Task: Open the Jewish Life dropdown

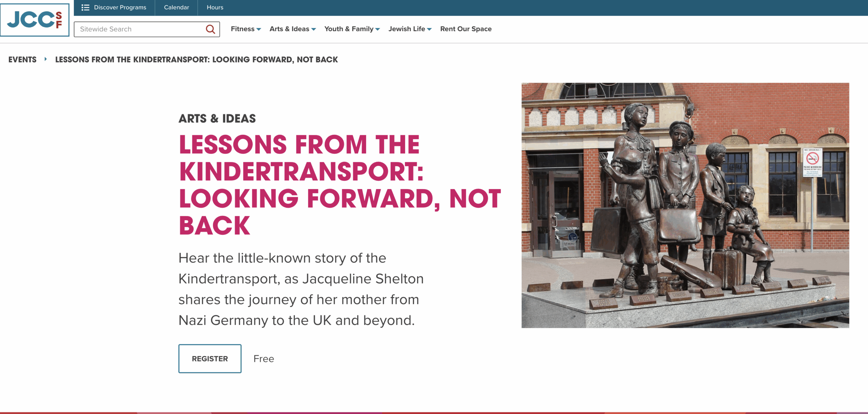Action: point(410,29)
